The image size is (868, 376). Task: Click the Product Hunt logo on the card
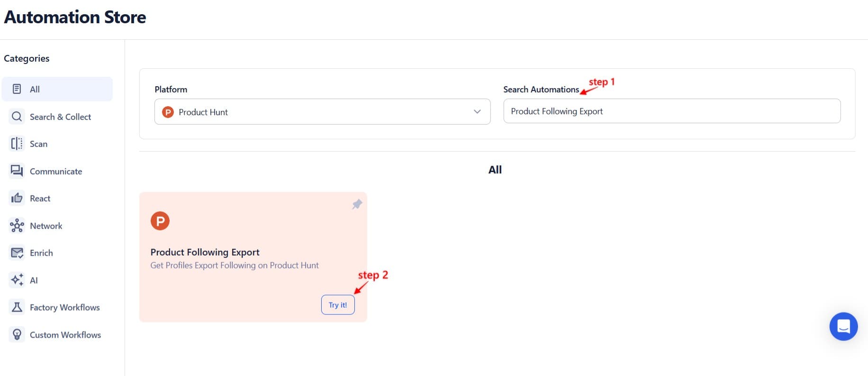(x=160, y=220)
